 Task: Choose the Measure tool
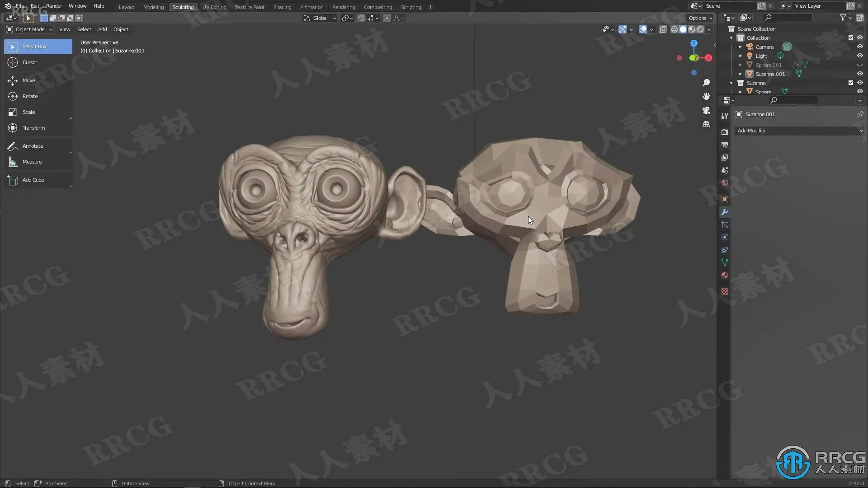pos(32,162)
